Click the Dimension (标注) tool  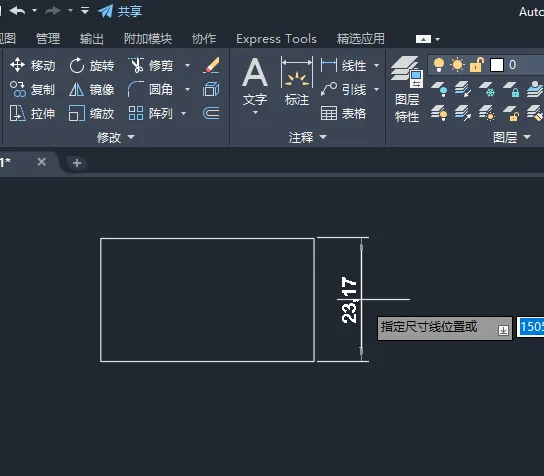pyautogui.click(x=297, y=82)
